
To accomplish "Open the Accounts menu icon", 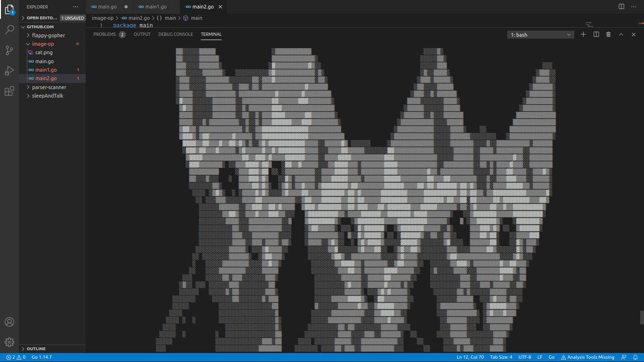I will (9, 322).
